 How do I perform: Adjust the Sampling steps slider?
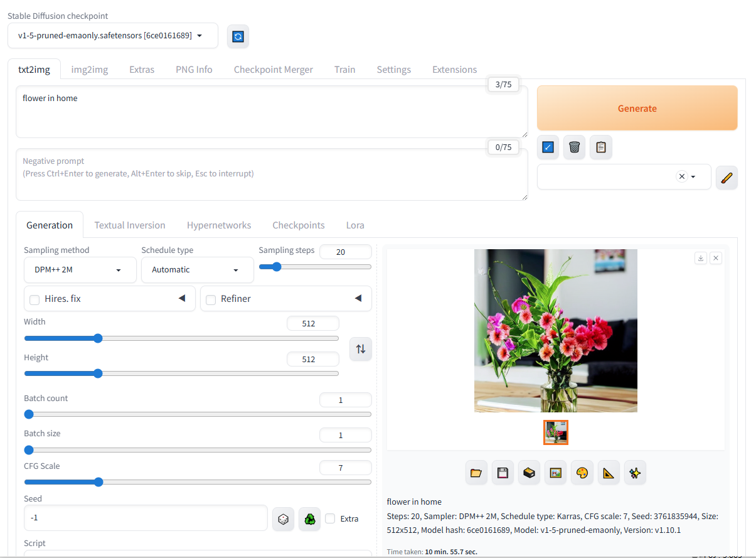coord(315,267)
